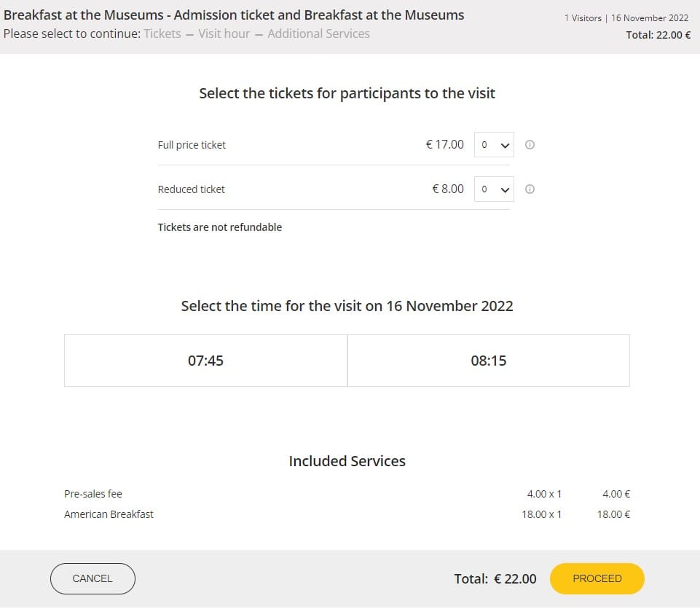Click the € 17.00 ticket price

(444, 144)
